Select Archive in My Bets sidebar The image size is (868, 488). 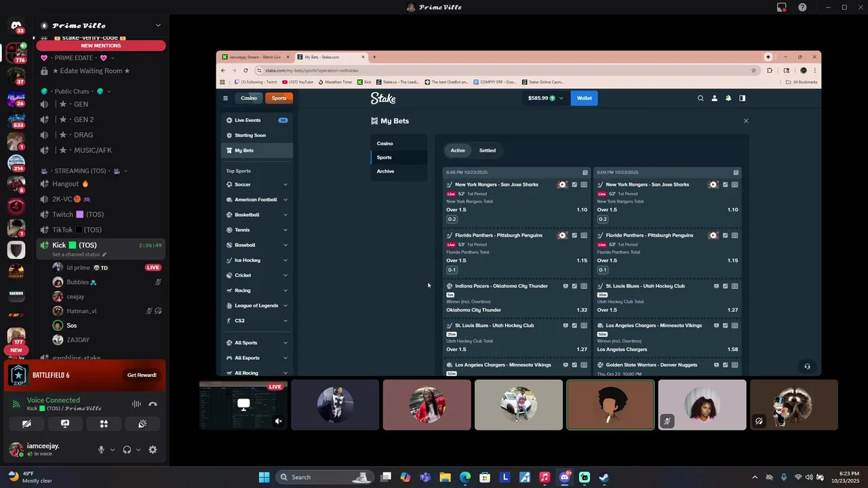[399, 171]
